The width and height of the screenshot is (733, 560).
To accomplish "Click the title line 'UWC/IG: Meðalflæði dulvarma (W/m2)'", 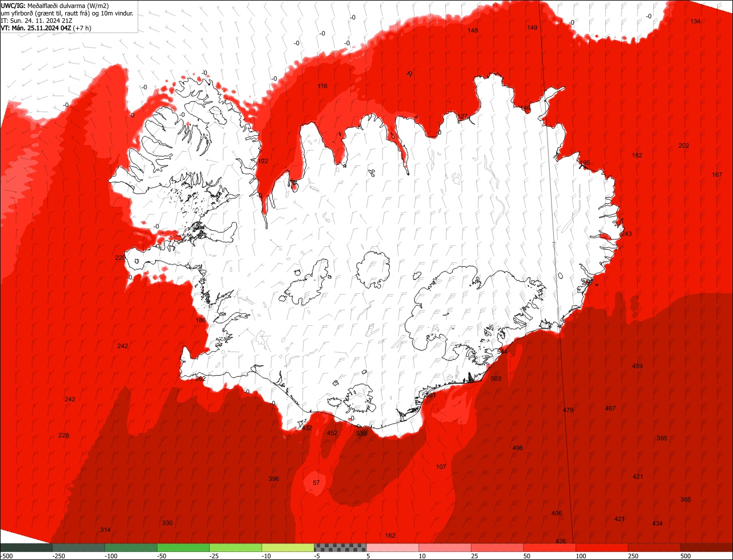I will coord(55,5).
